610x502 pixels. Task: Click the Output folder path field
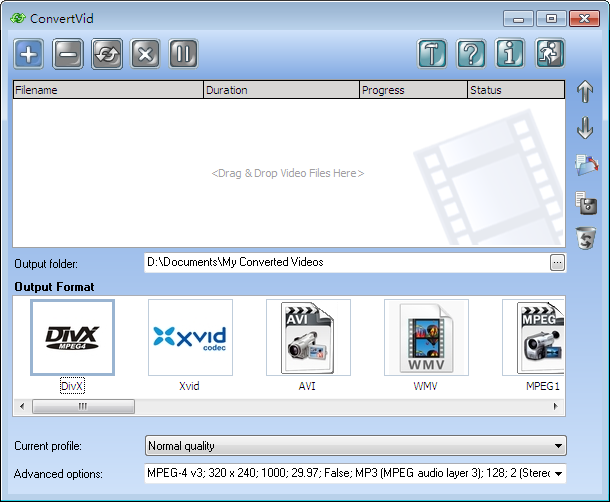pos(347,263)
